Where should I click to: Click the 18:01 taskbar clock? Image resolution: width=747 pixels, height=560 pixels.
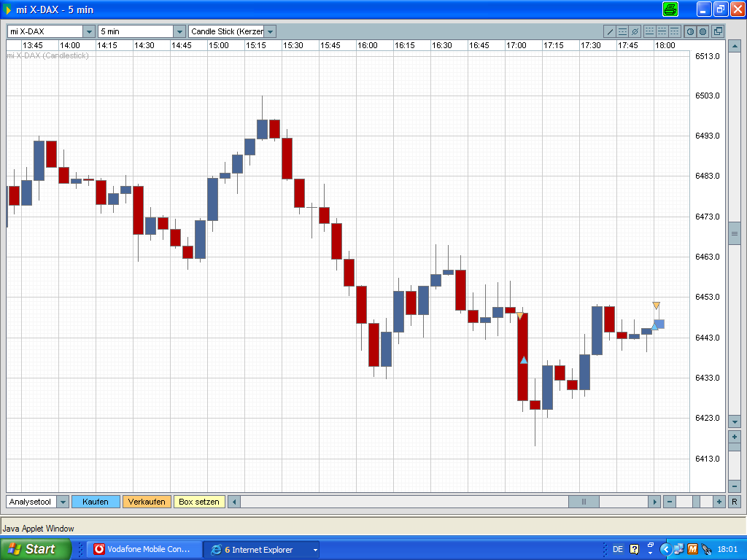tap(727, 550)
